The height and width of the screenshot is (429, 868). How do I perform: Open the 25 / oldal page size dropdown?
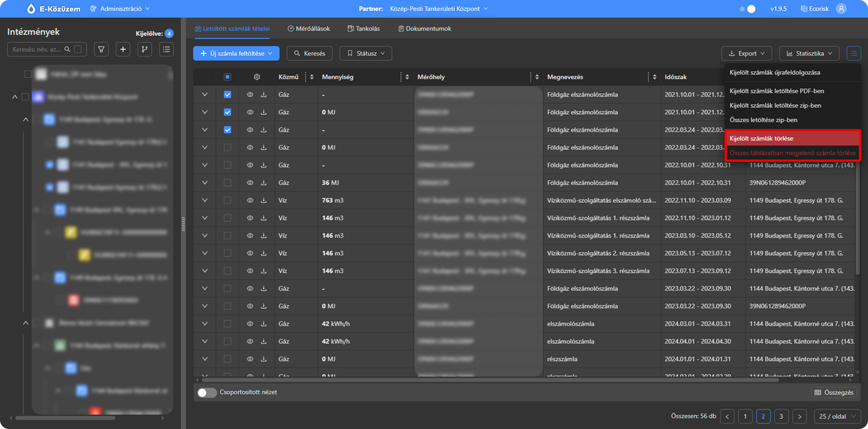(837, 416)
